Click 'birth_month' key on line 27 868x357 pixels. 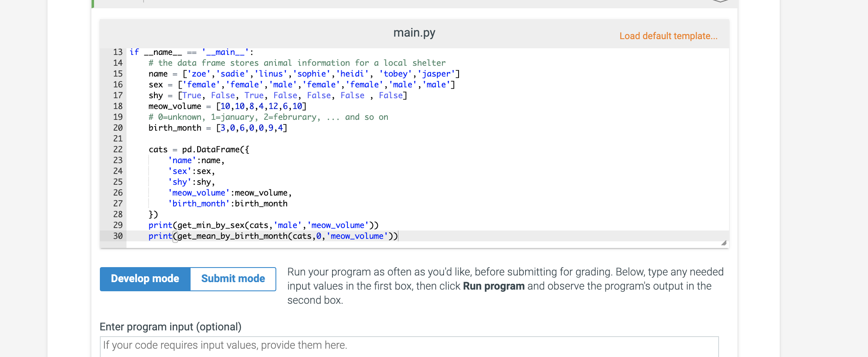199,203
